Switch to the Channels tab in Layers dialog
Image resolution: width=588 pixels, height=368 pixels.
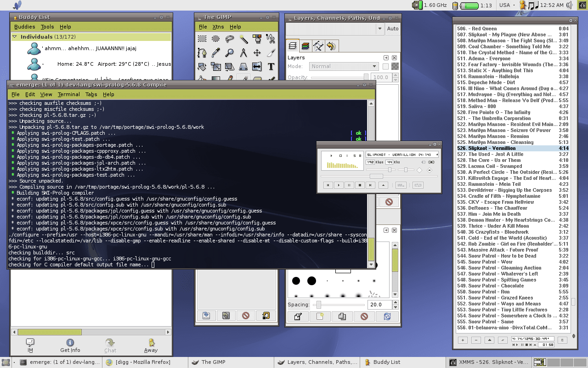[x=305, y=46]
